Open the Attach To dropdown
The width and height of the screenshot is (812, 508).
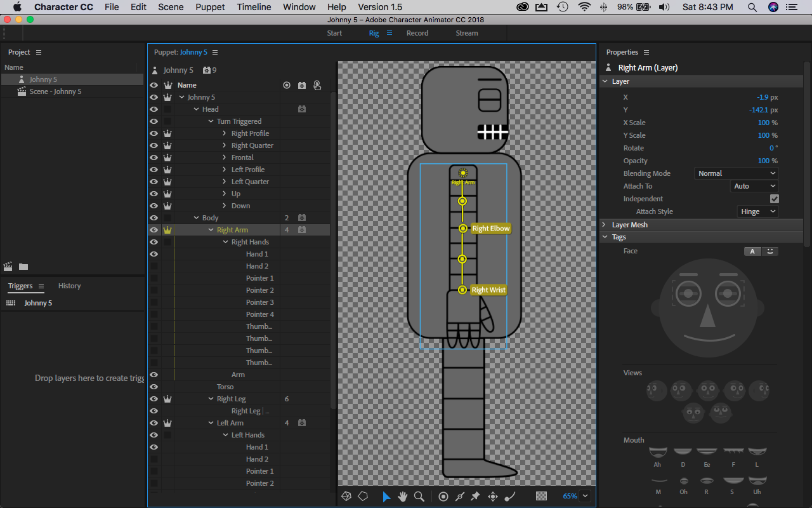[x=754, y=186]
